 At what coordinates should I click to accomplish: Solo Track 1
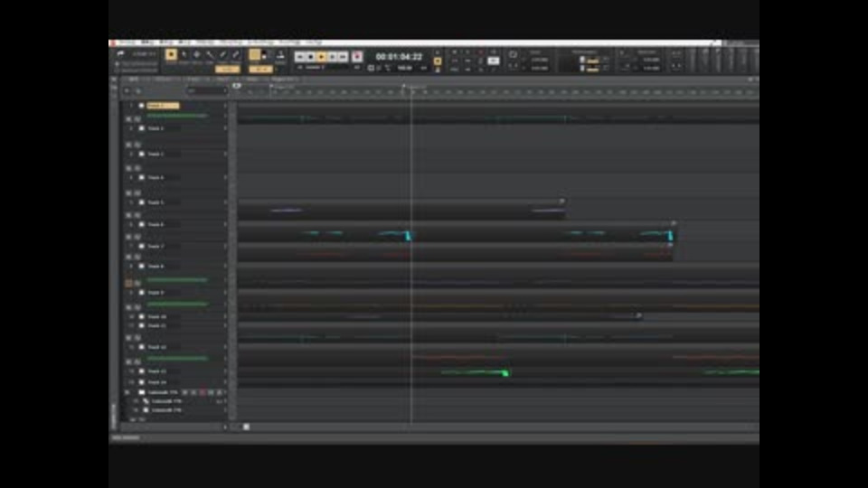pyautogui.click(x=137, y=118)
